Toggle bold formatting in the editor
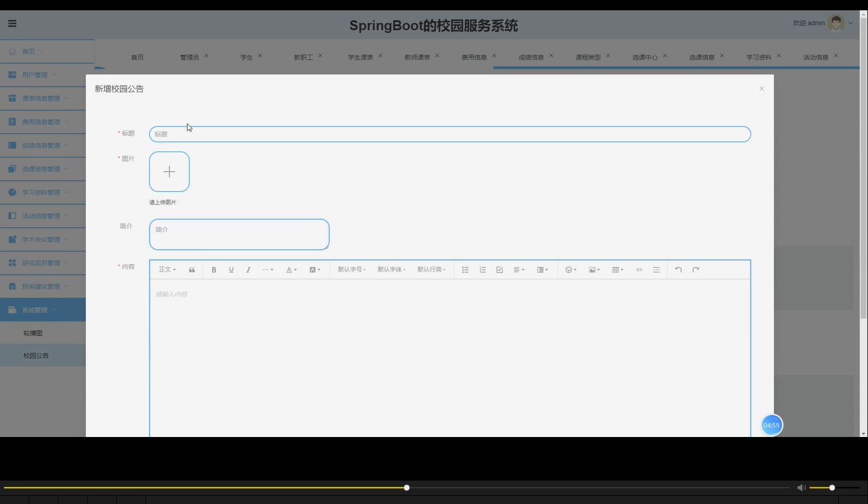868x504 pixels. click(x=214, y=270)
